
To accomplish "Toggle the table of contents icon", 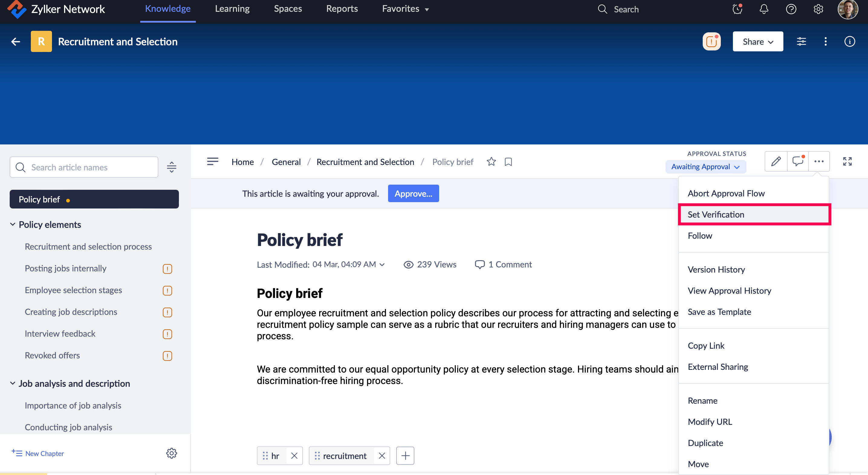I will tap(213, 162).
